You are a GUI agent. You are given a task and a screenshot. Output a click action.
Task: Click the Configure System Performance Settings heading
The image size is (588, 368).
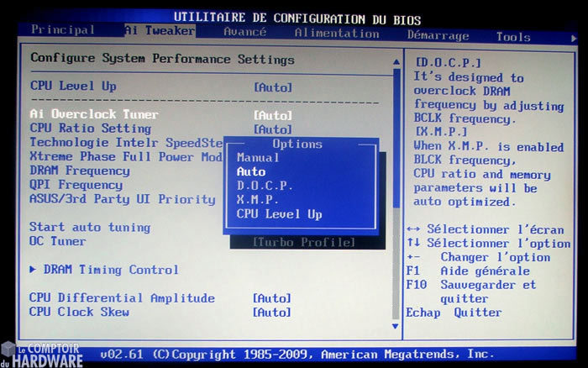point(162,59)
